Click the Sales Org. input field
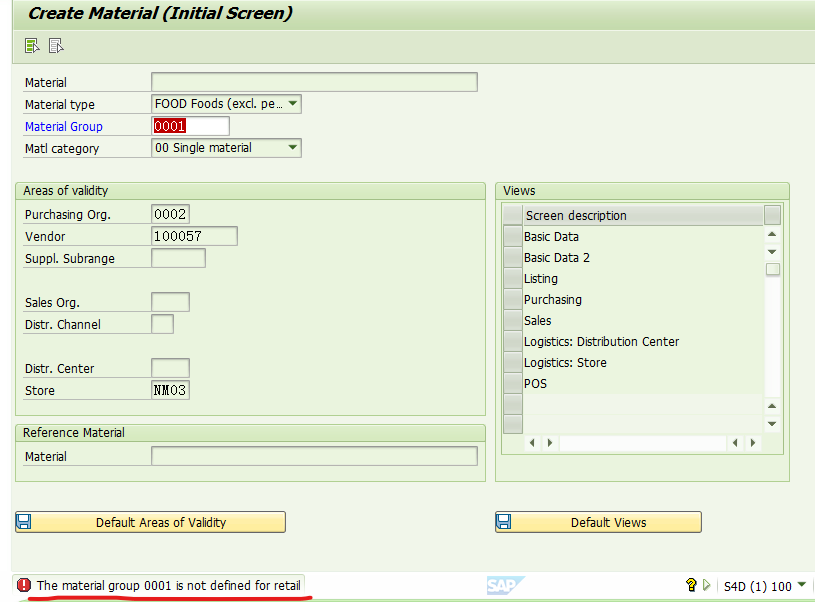The image size is (815, 602). (170, 302)
